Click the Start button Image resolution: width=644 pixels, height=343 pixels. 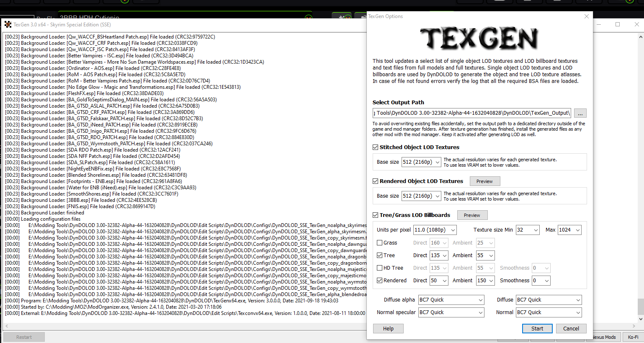tap(537, 329)
